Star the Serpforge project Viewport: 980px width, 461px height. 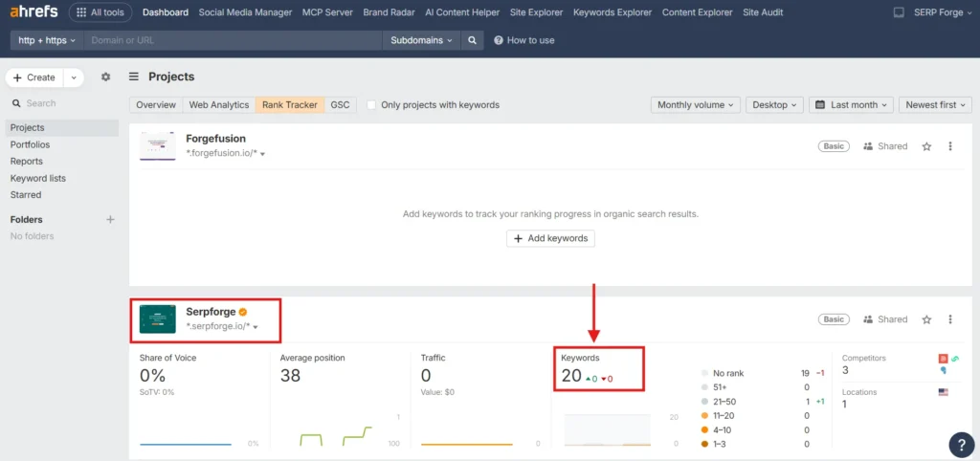pyautogui.click(x=926, y=319)
